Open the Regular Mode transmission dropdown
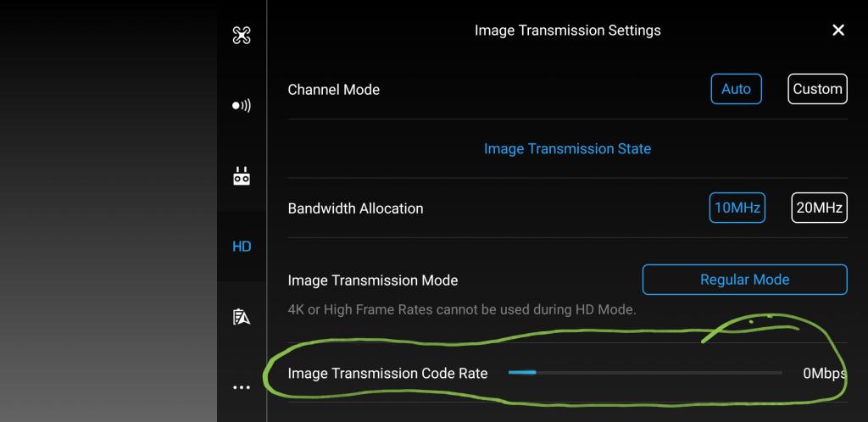Viewport: 868px width, 422px height. (744, 280)
